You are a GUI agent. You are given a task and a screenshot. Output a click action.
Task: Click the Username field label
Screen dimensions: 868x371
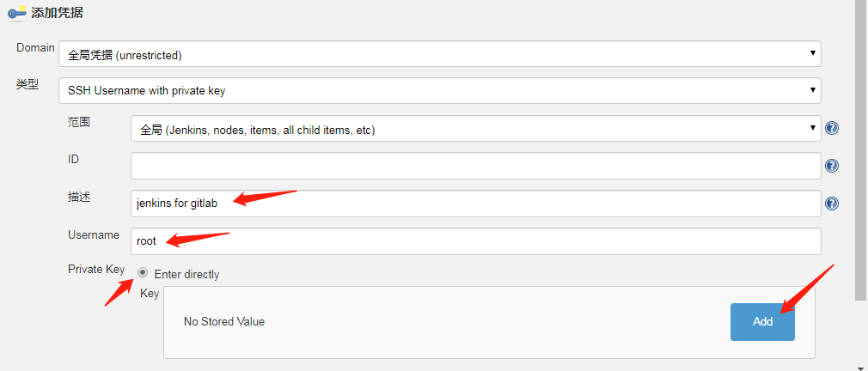pyautogui.click(x=94, y=235)
